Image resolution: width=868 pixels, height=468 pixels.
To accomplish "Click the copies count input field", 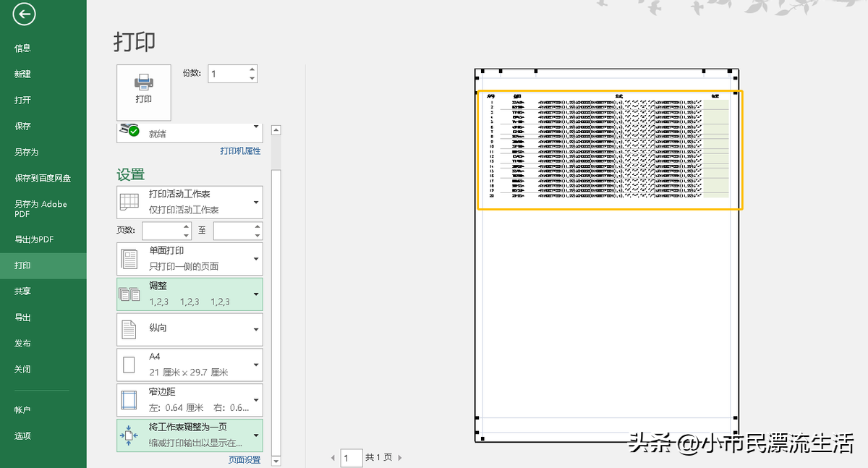I will 227,74.
